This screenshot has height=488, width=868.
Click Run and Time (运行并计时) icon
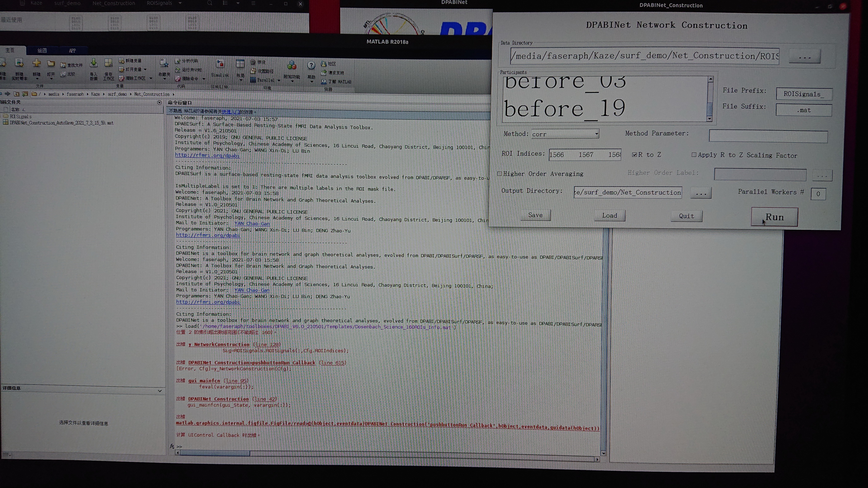178,70
